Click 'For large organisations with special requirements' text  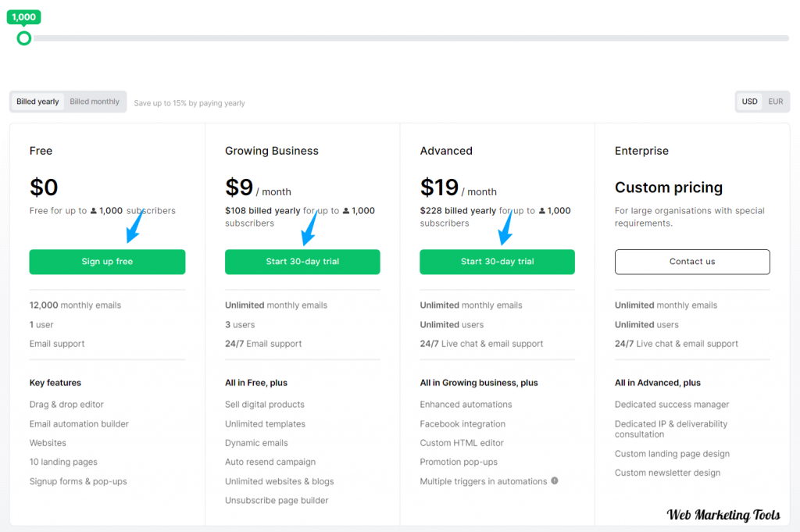click(690, 216)
